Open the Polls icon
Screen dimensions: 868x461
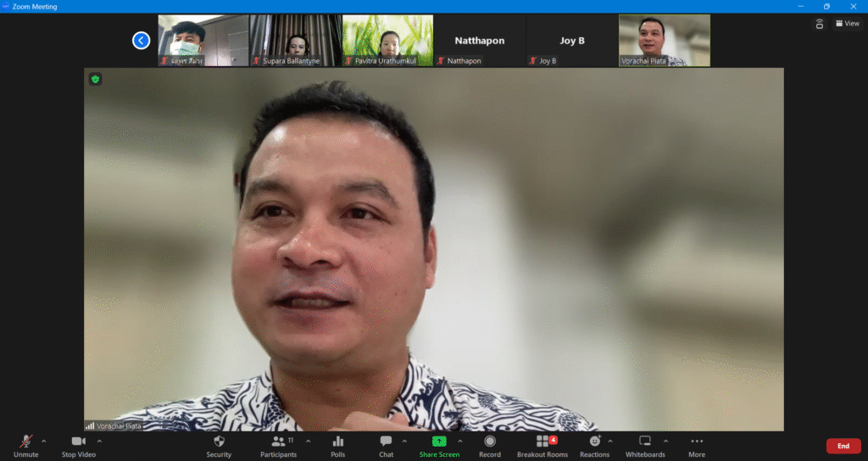(338, 442)
